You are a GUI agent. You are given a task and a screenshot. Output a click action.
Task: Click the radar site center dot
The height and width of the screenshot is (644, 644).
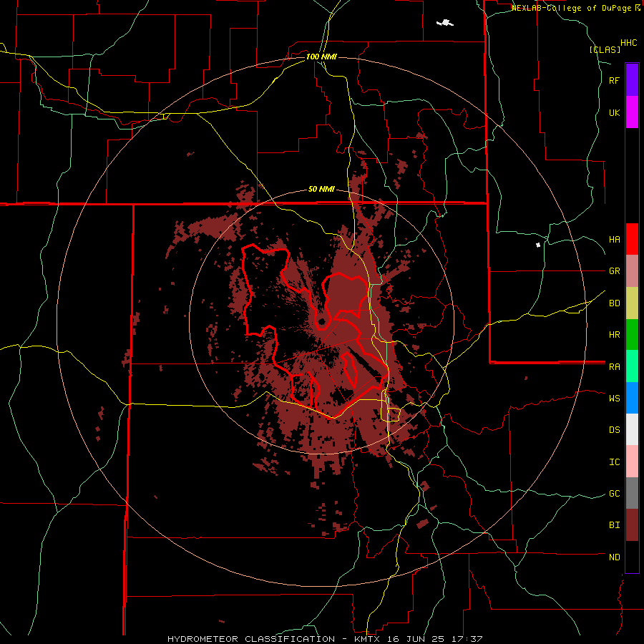(x=321, y=321)
